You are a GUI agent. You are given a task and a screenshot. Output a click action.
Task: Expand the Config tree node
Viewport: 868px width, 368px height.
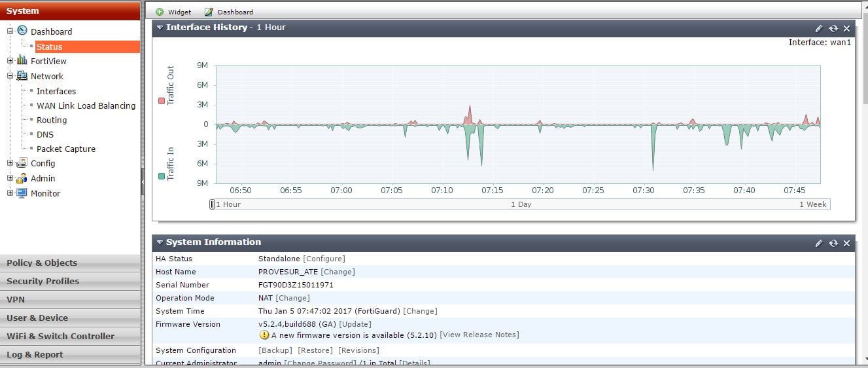(10, 163)
